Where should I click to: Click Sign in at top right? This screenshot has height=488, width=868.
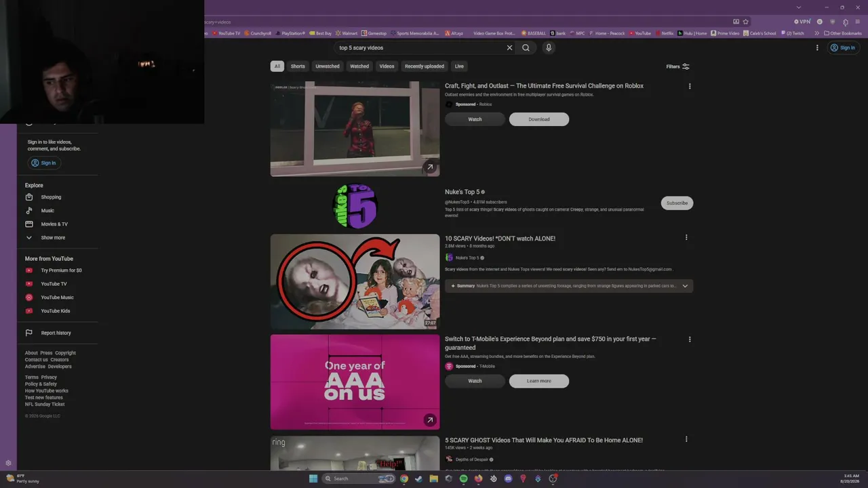(x=843, y=47)
